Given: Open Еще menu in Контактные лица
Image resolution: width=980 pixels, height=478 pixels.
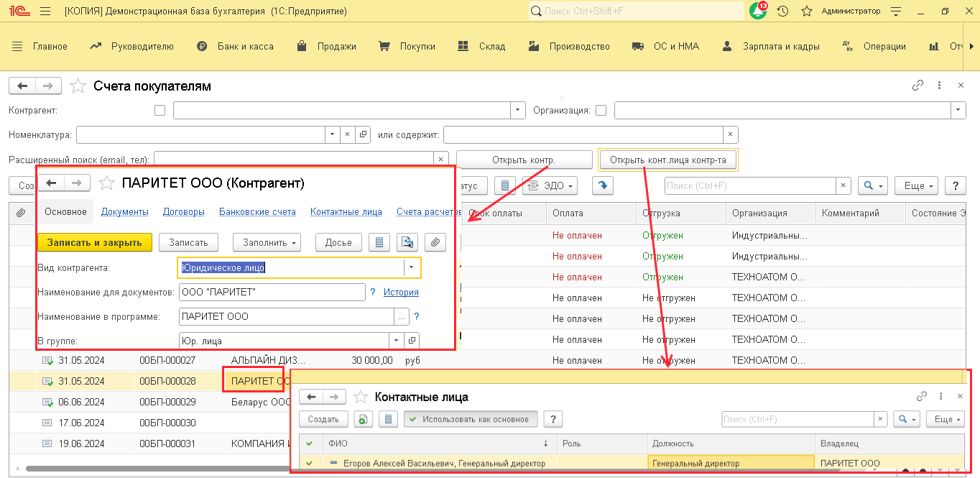Looking at the screenshot, I should [944, 419].
